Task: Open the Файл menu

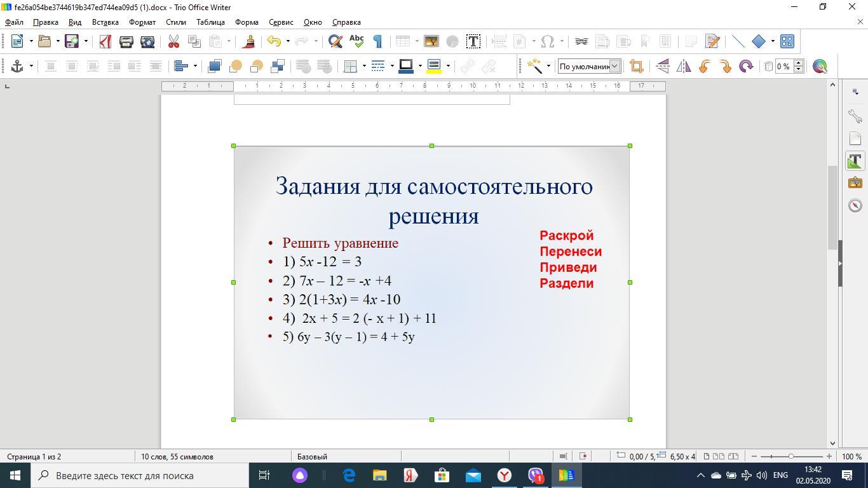Action: tap(14, 22)
